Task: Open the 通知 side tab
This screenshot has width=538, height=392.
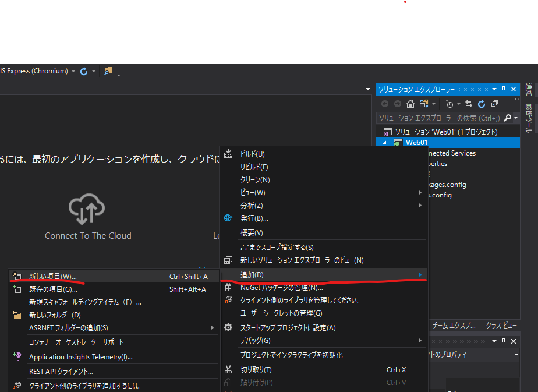Action: click(x=529, y=90)
